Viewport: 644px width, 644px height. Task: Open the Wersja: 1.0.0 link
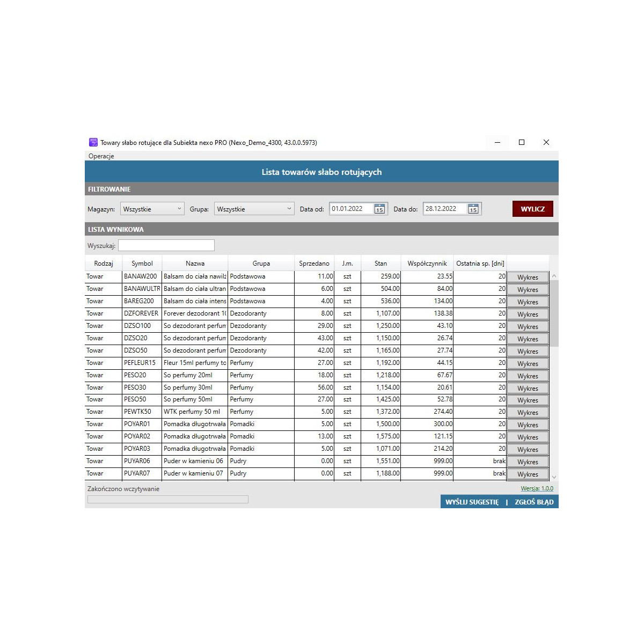pos(537,489)
